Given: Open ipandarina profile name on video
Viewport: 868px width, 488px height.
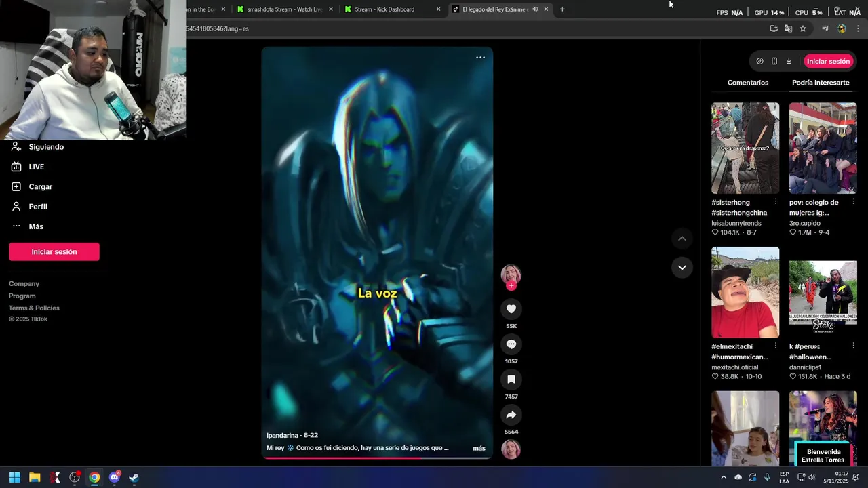Looking at the screenshot, I should (282, 436).
